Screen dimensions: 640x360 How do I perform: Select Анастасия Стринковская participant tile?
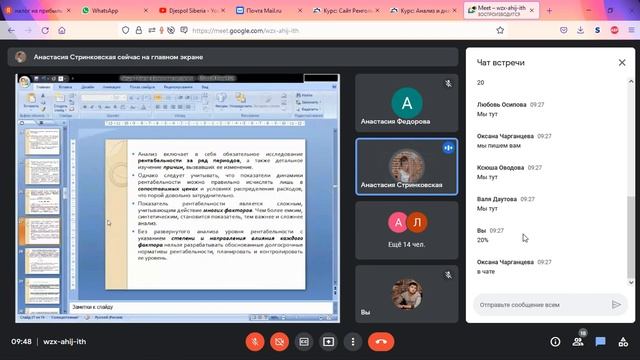click(407, 167)
